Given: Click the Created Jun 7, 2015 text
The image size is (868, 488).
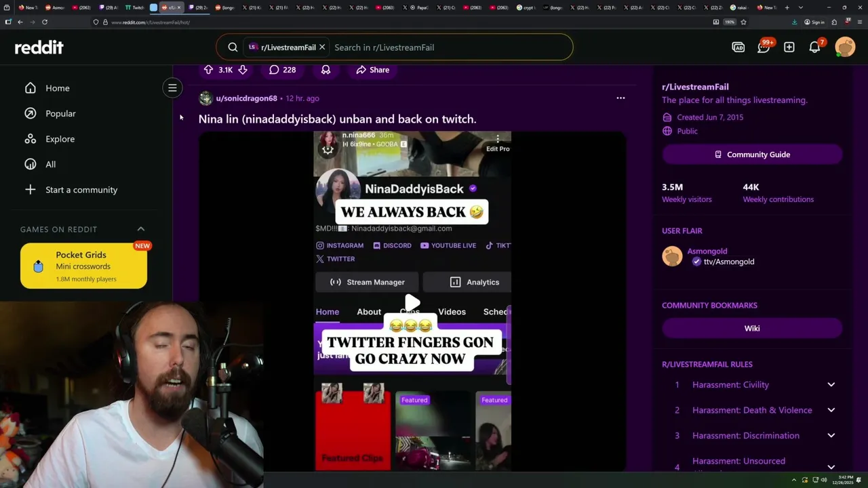Looking at the screenshot, I should (x=710, y=117).
